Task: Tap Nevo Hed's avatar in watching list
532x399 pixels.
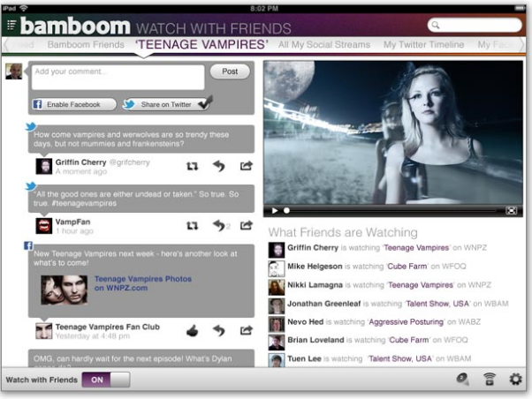Action: (x=277, y=325)
